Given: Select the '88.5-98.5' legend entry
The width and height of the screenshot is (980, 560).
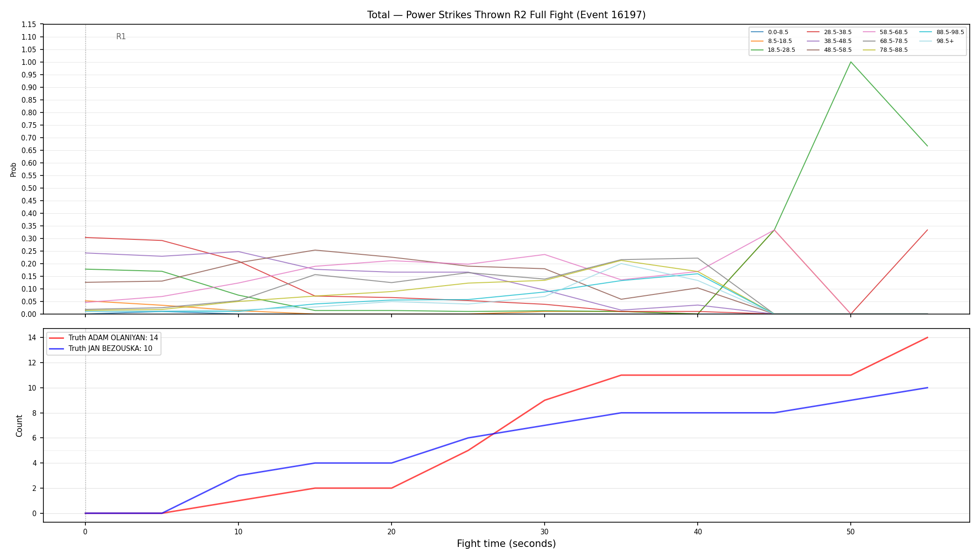Looking at the screenshot, I should 942,32.
